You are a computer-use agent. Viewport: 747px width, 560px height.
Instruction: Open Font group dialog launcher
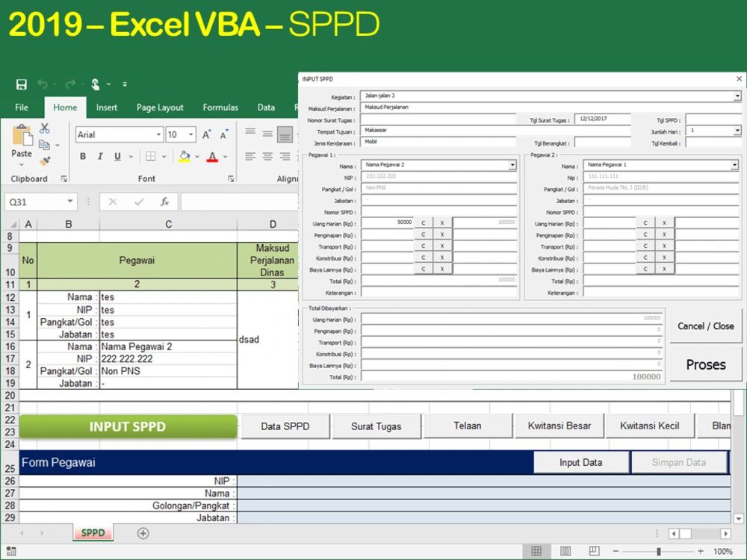(231, 179)
